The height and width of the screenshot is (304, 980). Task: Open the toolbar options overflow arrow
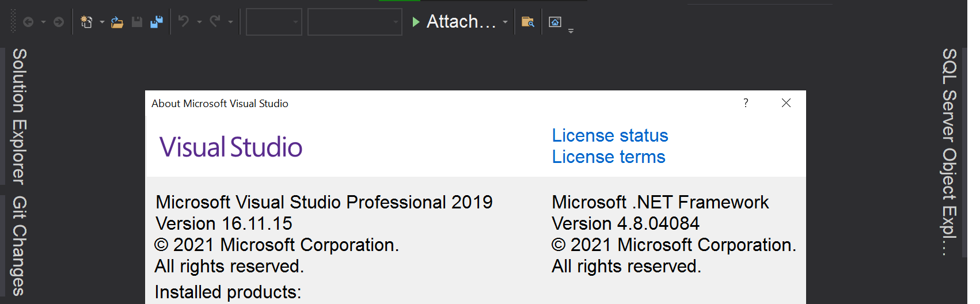click(571, 31)
